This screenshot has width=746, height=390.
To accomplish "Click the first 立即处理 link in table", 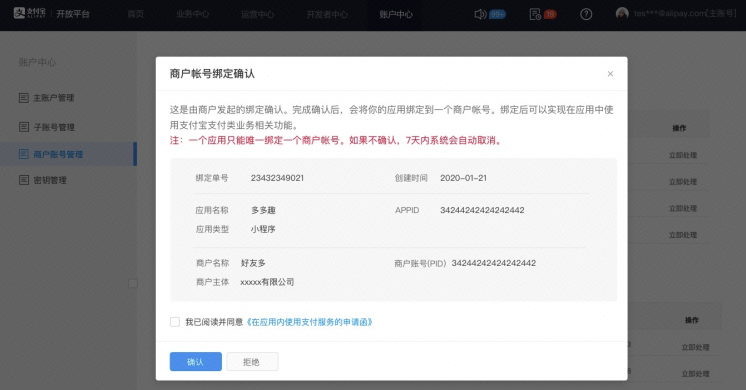I will click(683, 155).
